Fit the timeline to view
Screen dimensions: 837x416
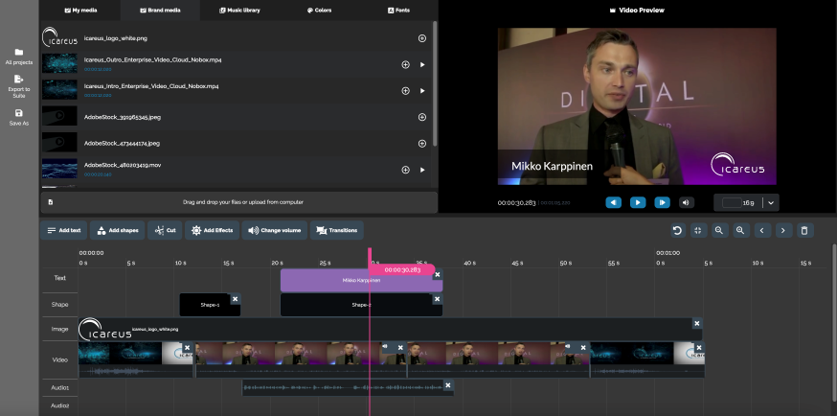click(698, 230)
